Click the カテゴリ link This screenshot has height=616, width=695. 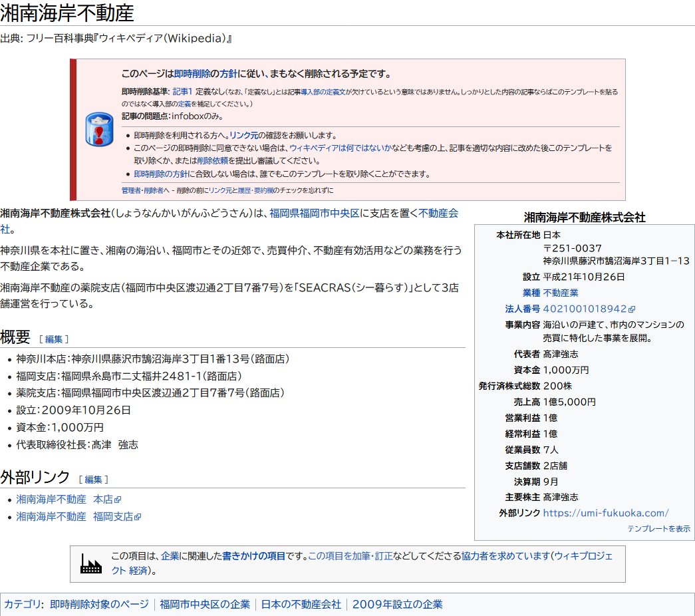point(21,605)
